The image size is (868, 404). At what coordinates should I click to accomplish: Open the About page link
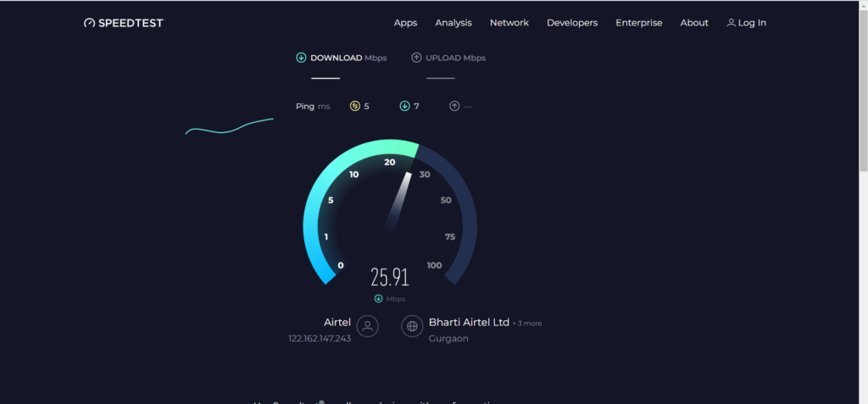(x=694, y=23)
